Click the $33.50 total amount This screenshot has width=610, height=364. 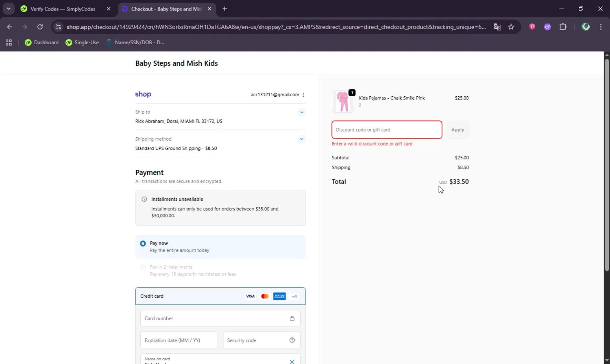[459, 182]
